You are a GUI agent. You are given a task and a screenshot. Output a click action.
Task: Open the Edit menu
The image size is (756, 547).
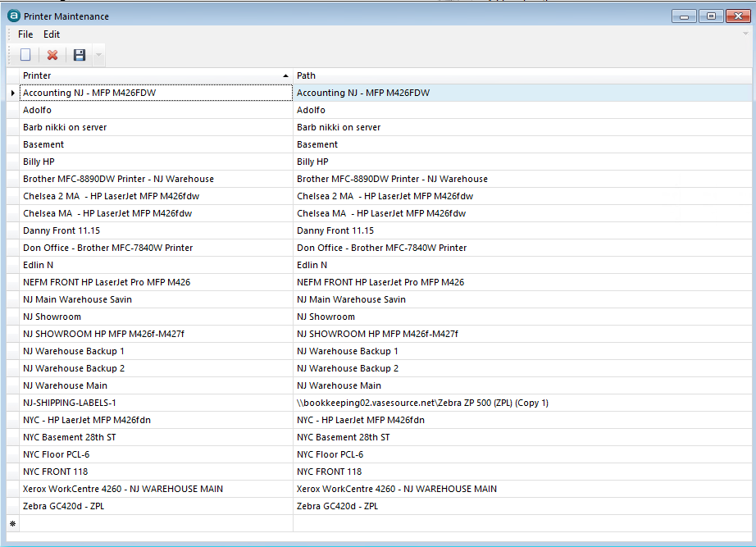pyautogui.click(x=52, y=34)
